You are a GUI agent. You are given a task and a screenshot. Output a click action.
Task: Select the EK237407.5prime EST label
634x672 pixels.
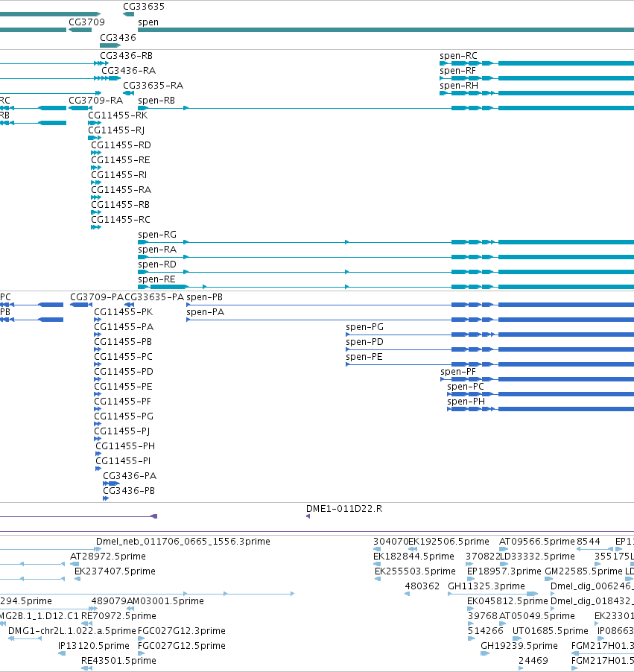(x=115, y=571)
